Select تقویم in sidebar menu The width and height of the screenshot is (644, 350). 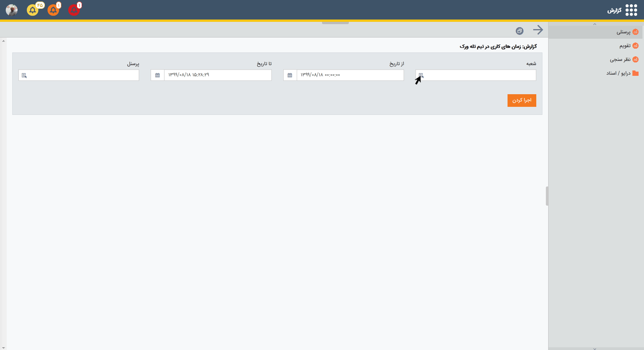[x=625, y=46]
